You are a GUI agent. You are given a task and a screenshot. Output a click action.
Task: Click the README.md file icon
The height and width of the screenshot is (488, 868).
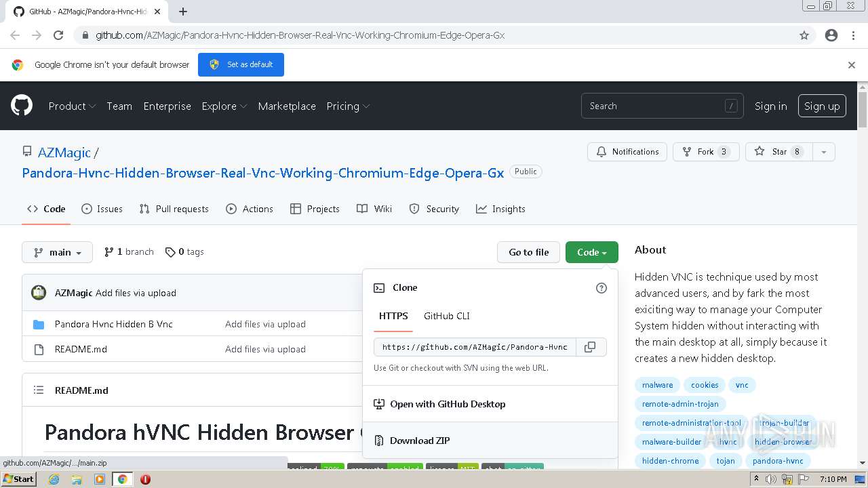click(39, 350)
